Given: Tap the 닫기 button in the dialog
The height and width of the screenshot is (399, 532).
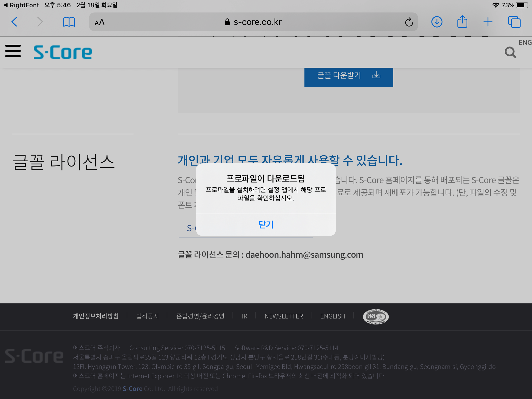Looking at the screenshot, I should coord(266,224).
